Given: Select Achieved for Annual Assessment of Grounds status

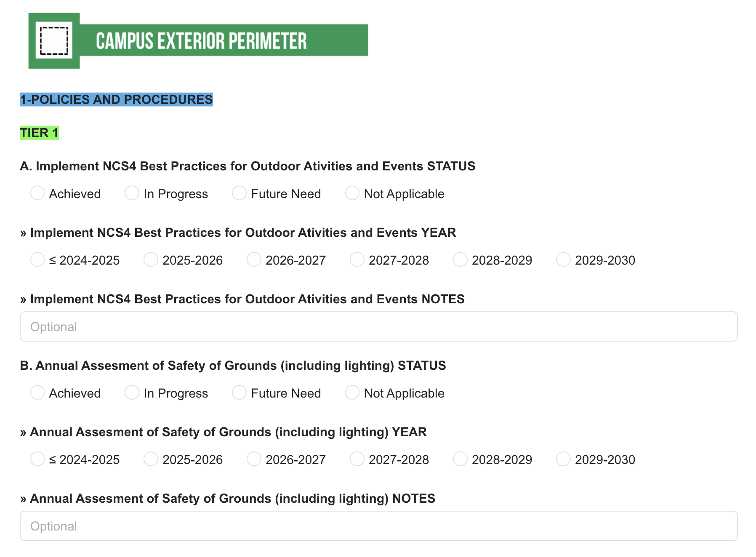Looking at the screenshot, I should click(37, 393).
